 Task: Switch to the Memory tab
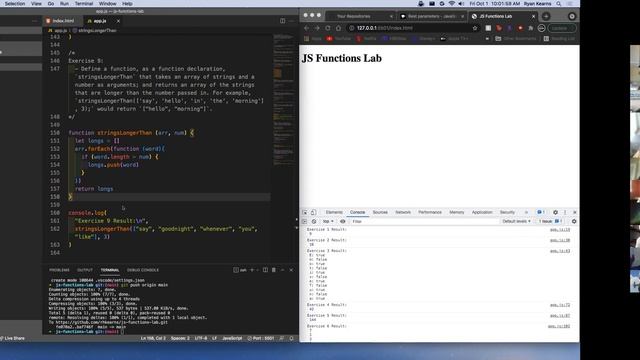(457, 212)
